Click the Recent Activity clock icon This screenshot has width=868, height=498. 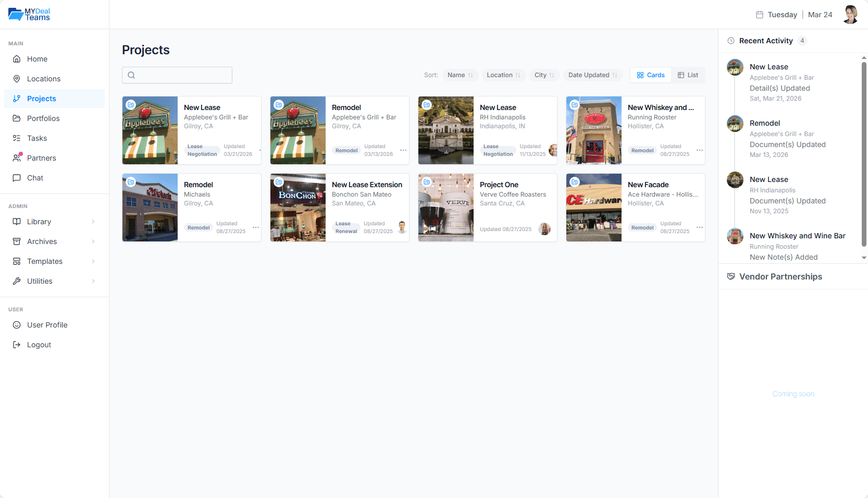[x=731, y=41]
